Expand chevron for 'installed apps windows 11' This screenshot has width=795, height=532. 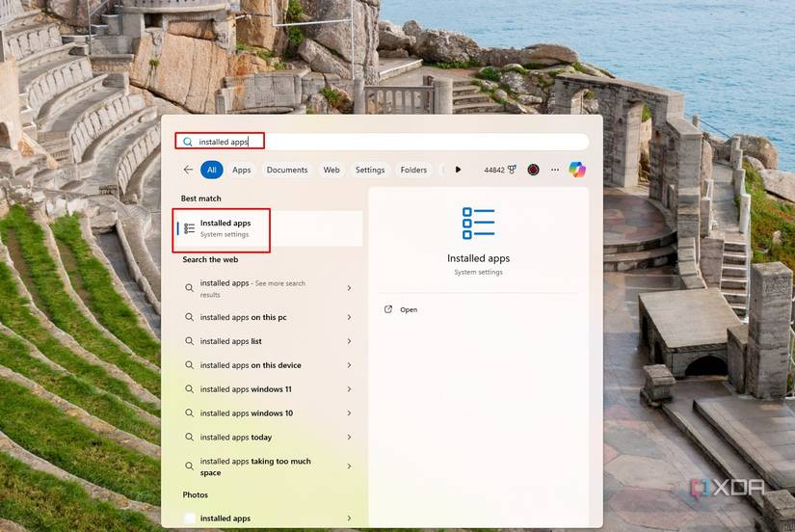pyautogui.click(x=350, y=389)
